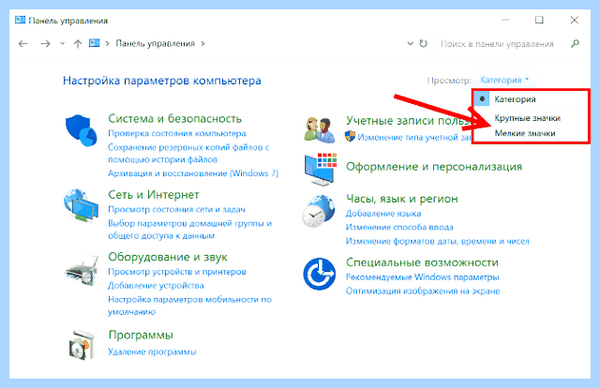Click the control panel icon in address bar
The height and width of the screenshot is (388, 600).
[x=94, y=43]
